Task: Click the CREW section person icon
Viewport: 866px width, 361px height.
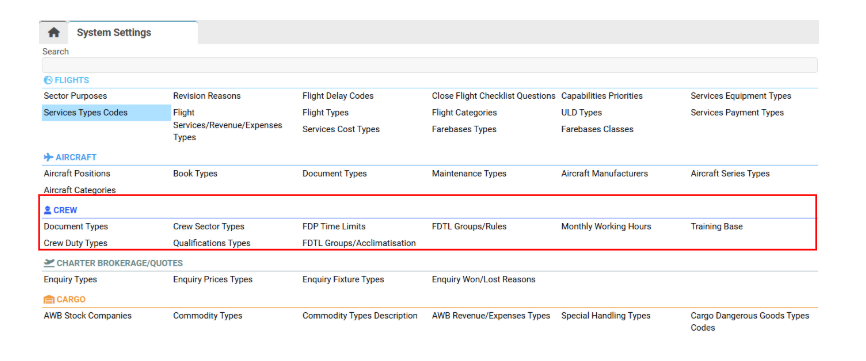Action: click(x=47, y=210)
